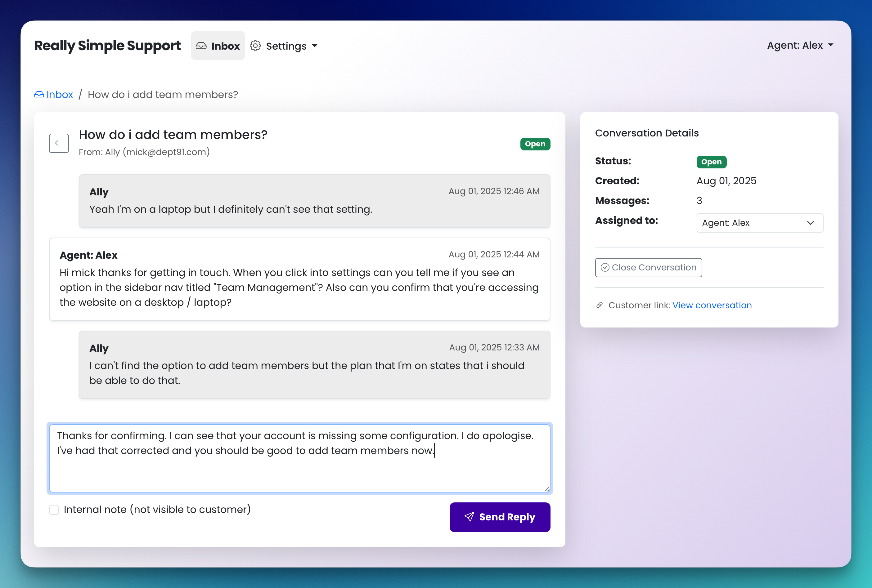Image resolution: width=872 pixels, height=588 pixels.
Task: Click inside the reply message text area
Action: 299,471
